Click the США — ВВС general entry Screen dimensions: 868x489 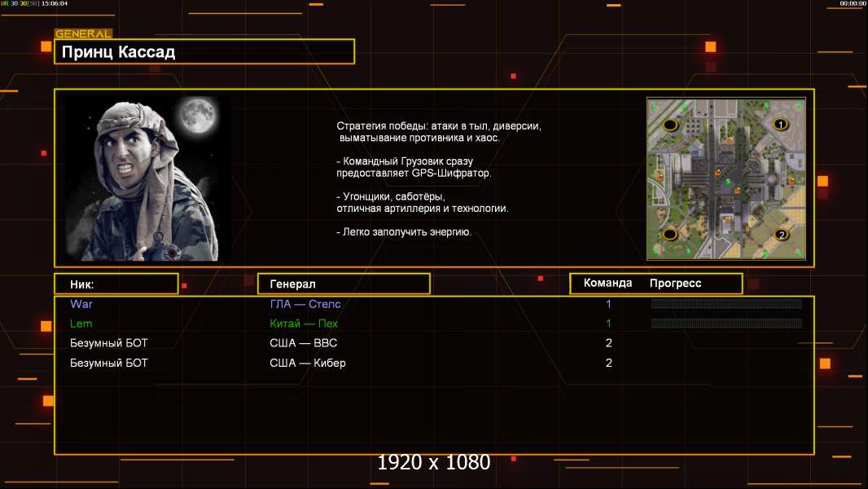tap(303, 343)
